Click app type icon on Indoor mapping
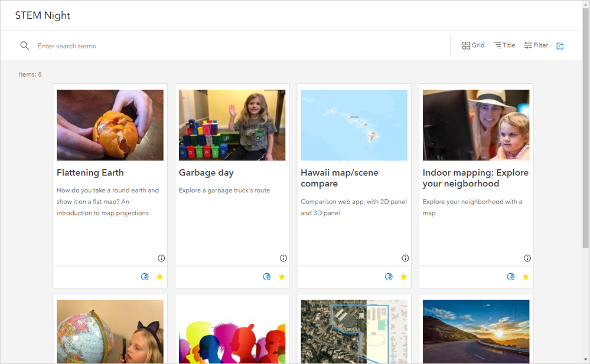 tap(511, 277)
